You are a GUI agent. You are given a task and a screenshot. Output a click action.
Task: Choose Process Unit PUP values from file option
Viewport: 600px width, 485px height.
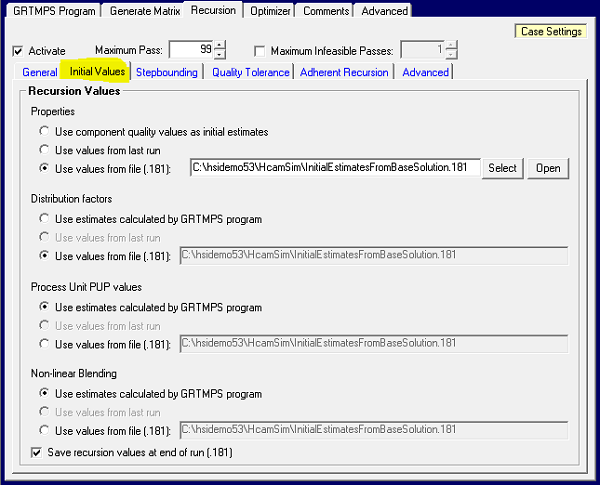tap(44, 344)
